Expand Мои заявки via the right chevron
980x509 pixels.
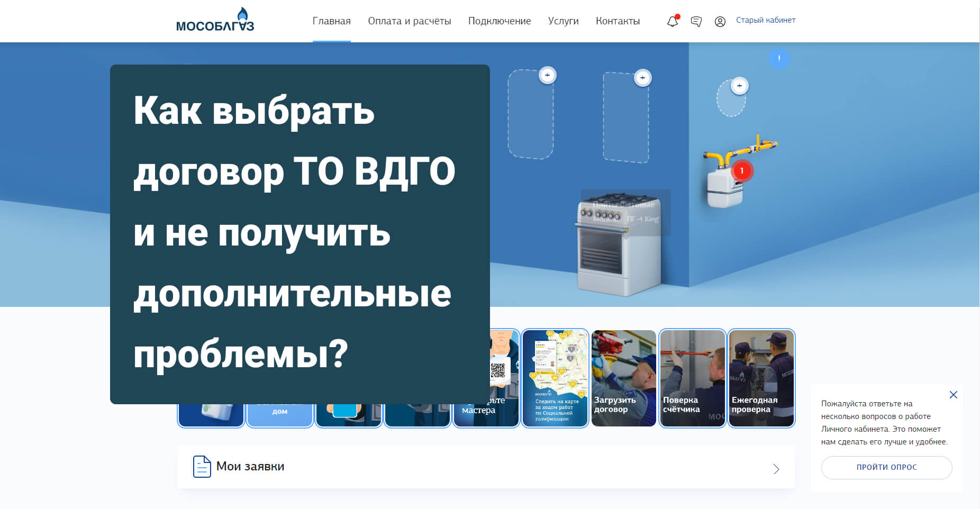point(776,469)
